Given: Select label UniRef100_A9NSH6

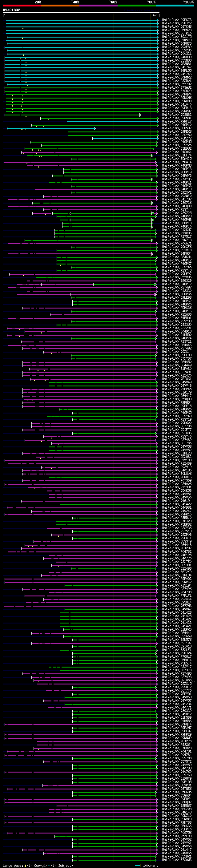Looking at the screenshot, I should 177,98.
